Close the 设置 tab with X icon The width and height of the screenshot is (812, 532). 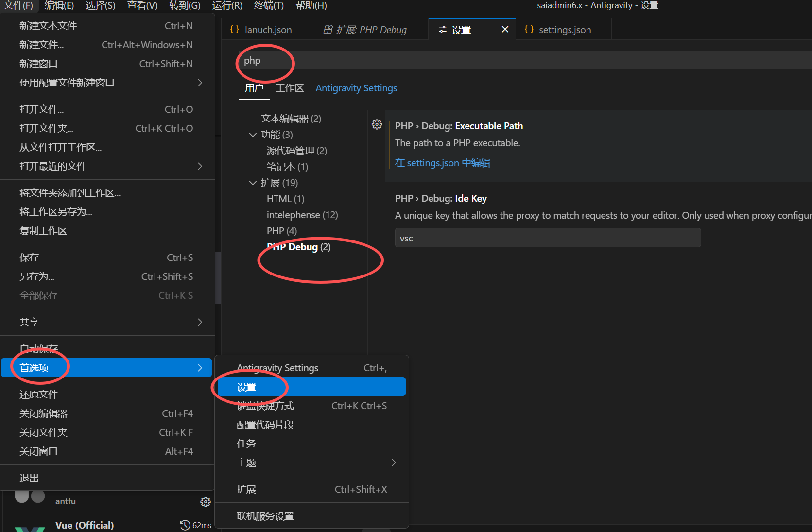505,30
